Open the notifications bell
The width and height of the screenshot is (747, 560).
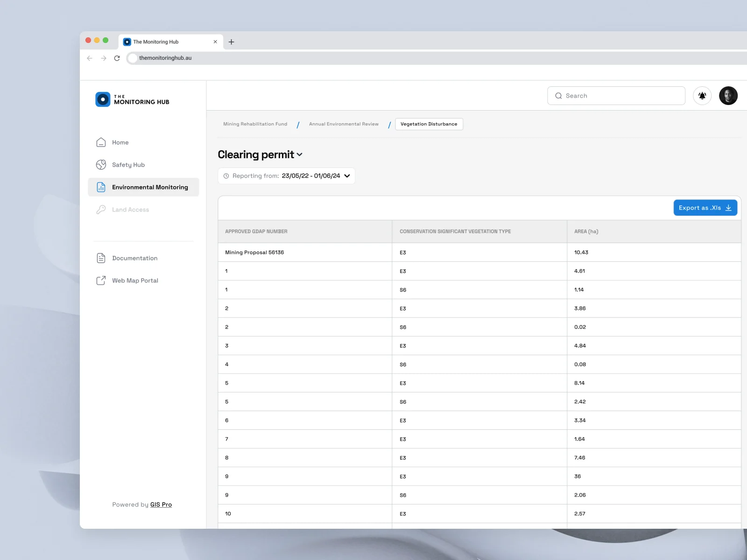702,96
